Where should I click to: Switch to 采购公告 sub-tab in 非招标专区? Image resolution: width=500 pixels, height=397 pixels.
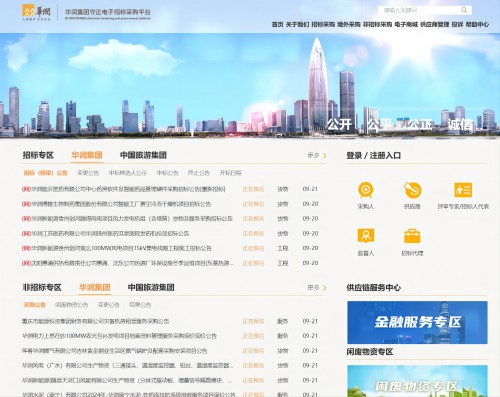coord(34,305)
